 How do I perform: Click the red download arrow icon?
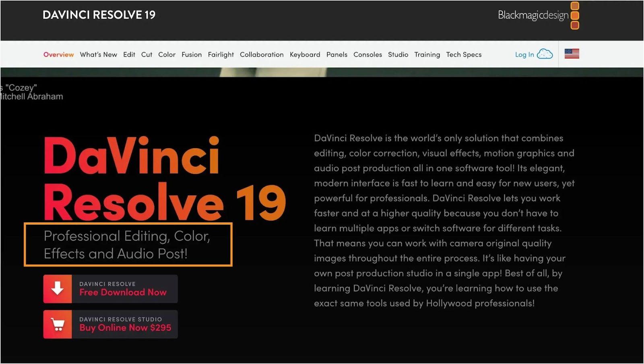pos(58,289)
